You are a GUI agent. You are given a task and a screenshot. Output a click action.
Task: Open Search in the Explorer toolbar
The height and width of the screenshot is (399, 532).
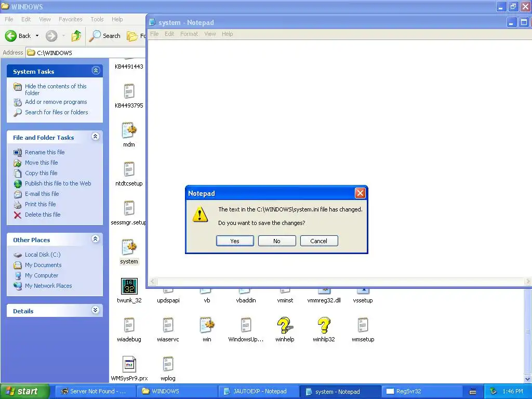[105, 36]
